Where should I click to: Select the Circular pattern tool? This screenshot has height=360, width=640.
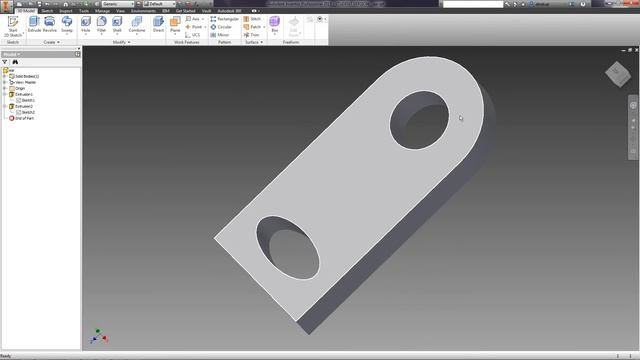click(221, 27)
